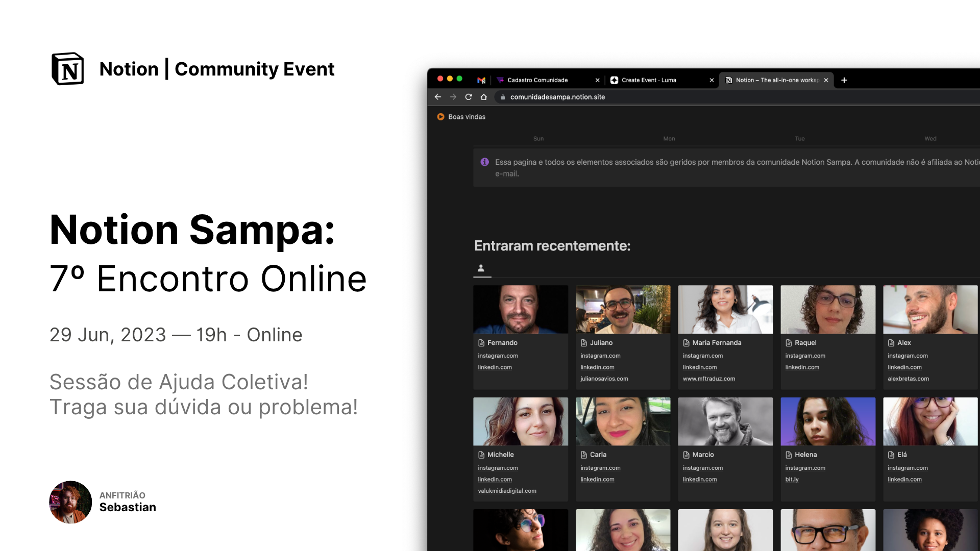This screenshot has height=551, width=980.
Task: Close the Cadastro Comunidade tab
Action: 598,80
